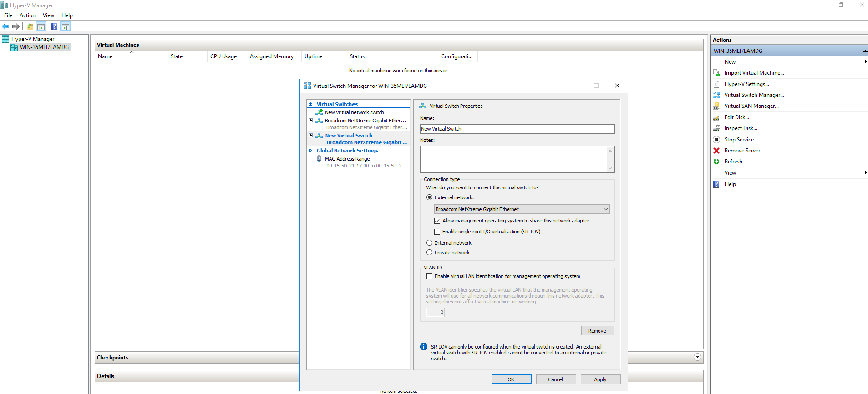Enable single-root I/O virtualization checkbox

tap(437, 232)
